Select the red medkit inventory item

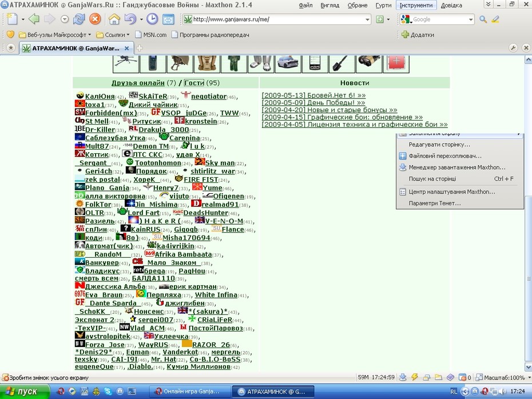pos(396,63)
